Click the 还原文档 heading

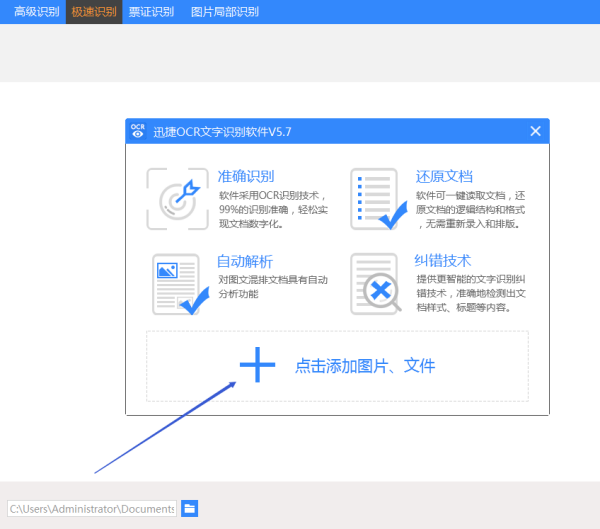[x=444, y=176]
